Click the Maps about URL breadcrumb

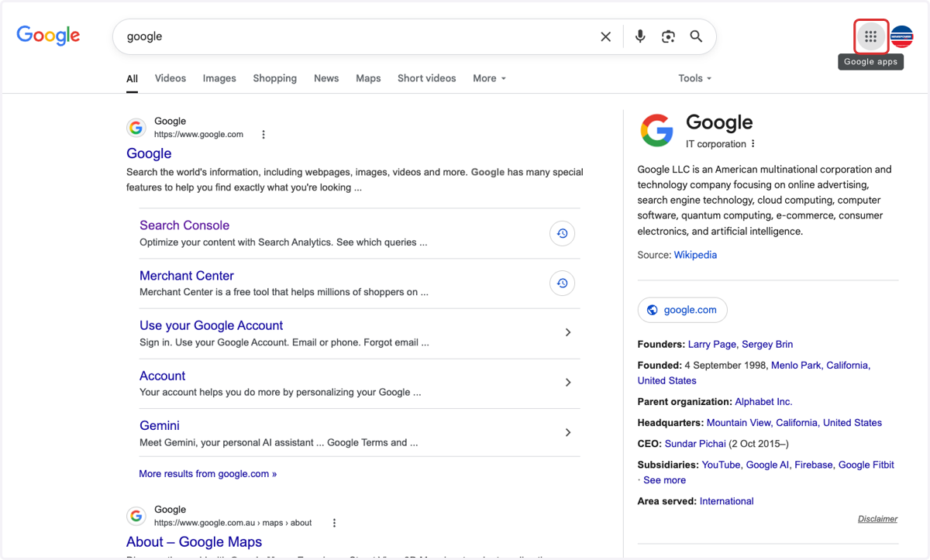point(232,523)
